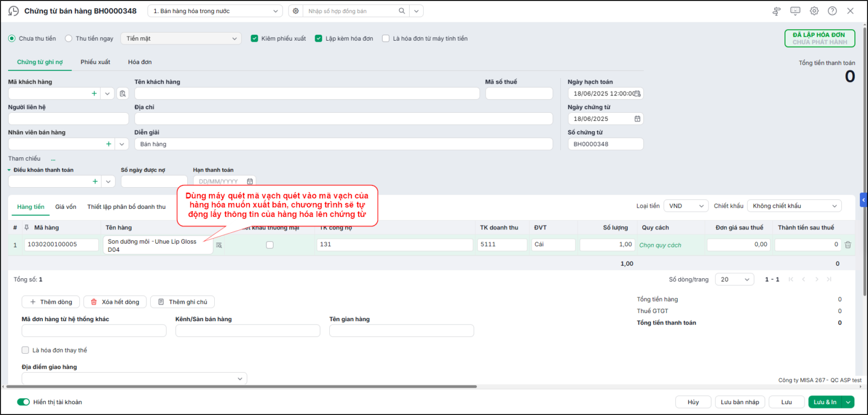Open the Chiết khấu dropdown
Screen dimensions: 868x415
pos(794,206)
